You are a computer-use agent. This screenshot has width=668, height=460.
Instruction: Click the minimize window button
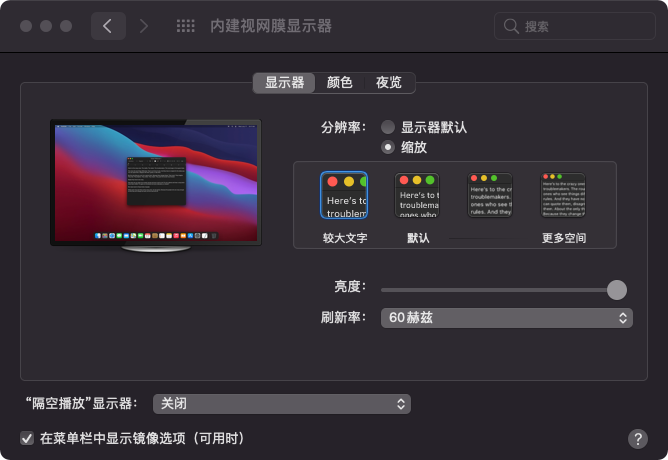46,26
